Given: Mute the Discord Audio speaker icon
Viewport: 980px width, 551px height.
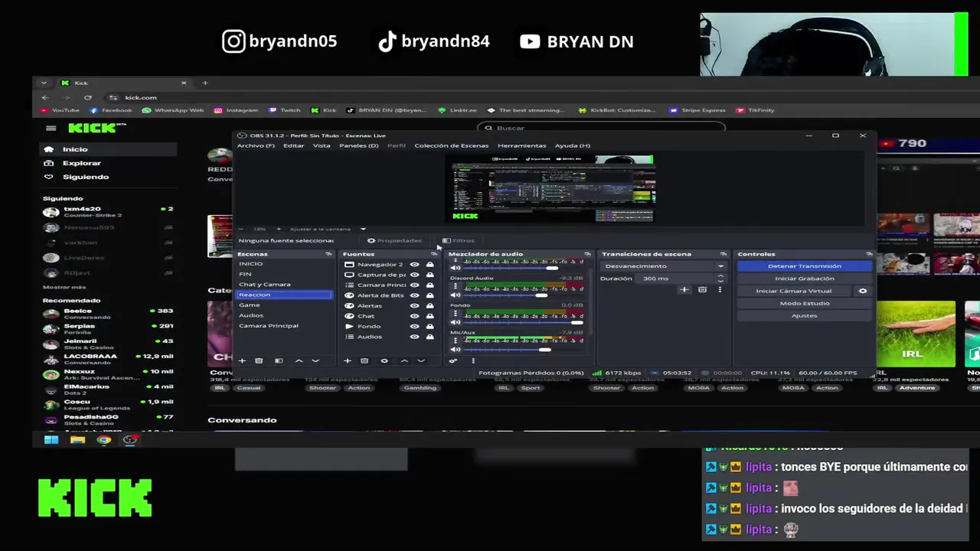Looking at the screenshot, I should pyautogui.click(x=456, y=295).
